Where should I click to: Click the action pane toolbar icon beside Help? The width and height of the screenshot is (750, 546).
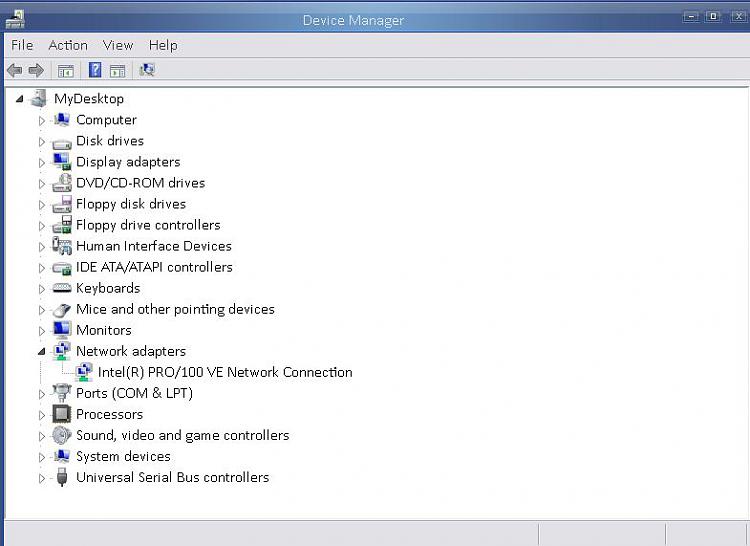[x=117, y=71]
